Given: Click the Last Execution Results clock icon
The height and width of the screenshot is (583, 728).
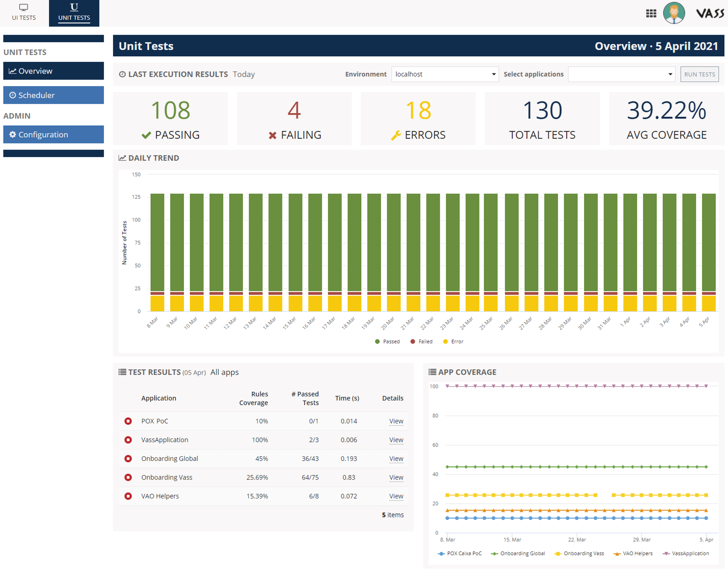Looking at the screenshot, I should point(122,74).
